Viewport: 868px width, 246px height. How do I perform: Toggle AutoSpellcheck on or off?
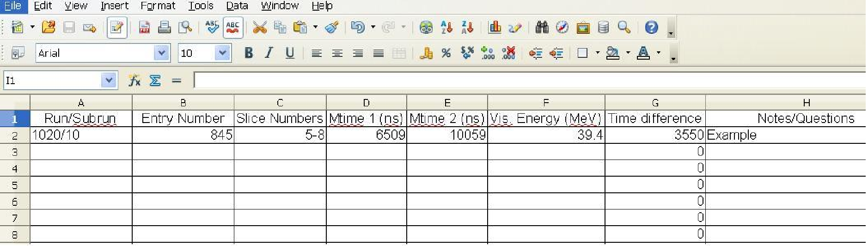(x=233, y=28)
